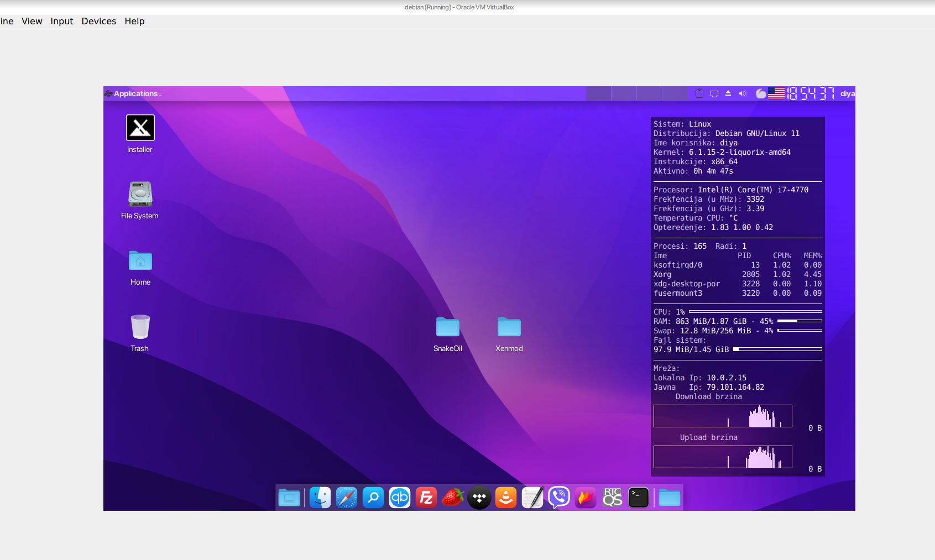Select the SnakeOil folder
This screenshot has height=560, width=935.
(x=448, y=327)
